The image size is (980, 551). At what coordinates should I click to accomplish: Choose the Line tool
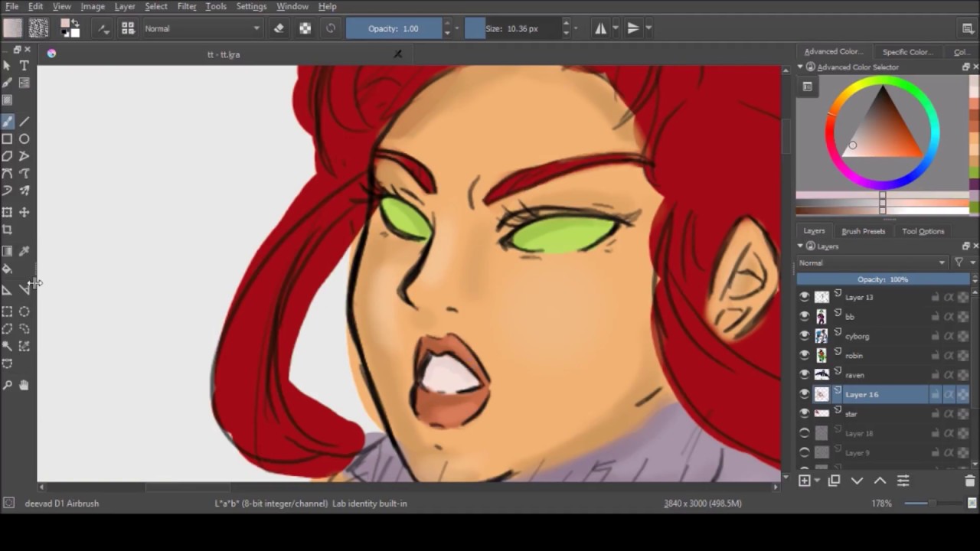pyautogui.click(x=24, y=122)
